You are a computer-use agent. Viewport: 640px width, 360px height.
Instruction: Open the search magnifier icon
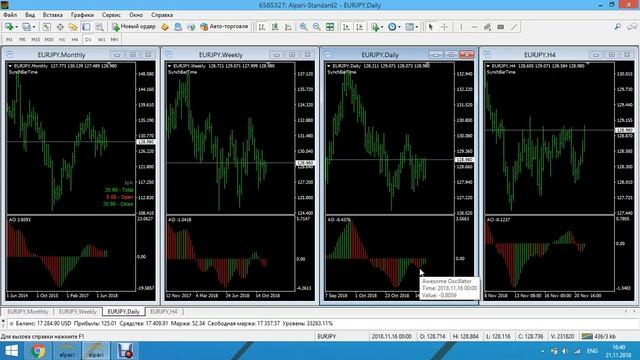click(x=618, y=27)
